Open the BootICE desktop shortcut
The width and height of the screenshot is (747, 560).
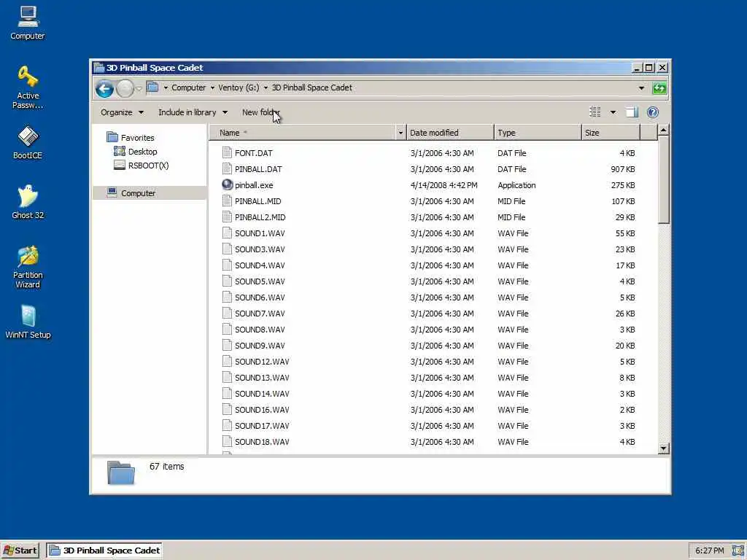point(28,142)
